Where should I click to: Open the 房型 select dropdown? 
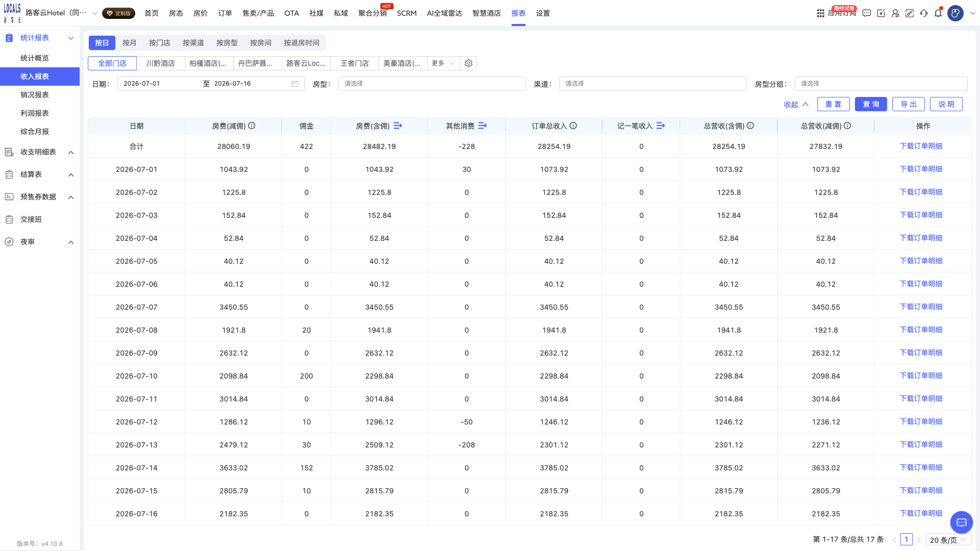tap(432, 84)
